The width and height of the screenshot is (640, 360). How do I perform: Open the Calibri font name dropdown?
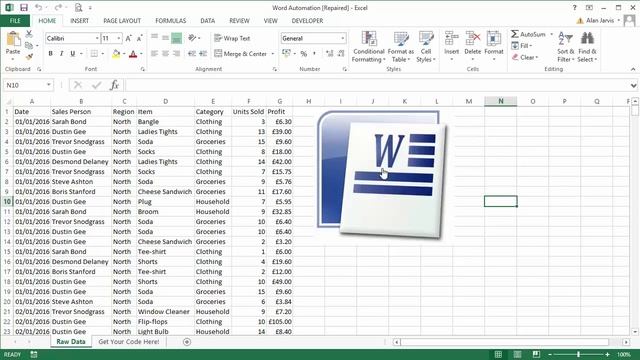97,38
